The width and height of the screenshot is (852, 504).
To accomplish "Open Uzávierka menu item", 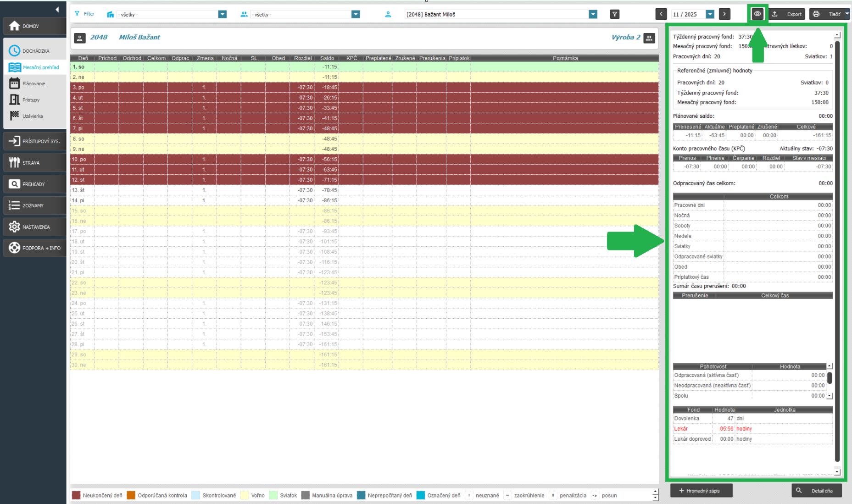I will 32,116.
